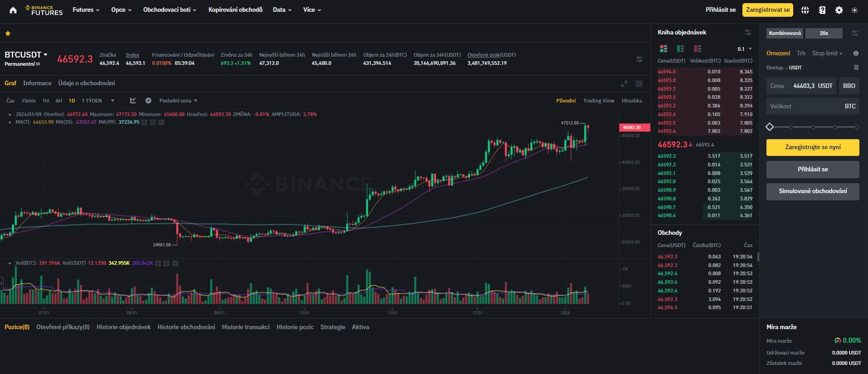The image size is (868, 374).
Task: Show only sell orders in book
Action: 698,49
